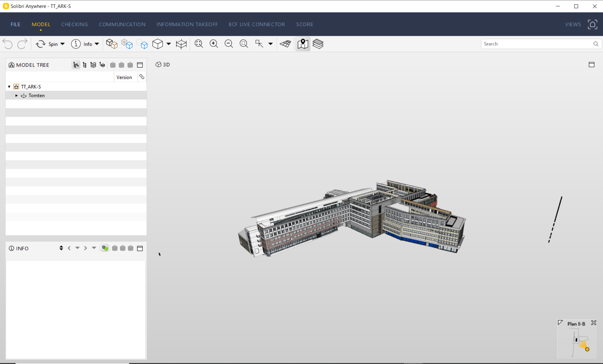This screenshot has width=603, height=364.
Task: Toggle the green cube Info panel button
Action: pyautogui.click(x=105, y=248)
